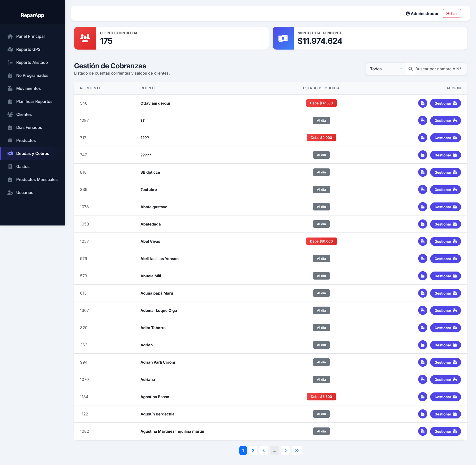
Task: Click Gestionar for Agustín Berdechia
Action: (445, 414)
